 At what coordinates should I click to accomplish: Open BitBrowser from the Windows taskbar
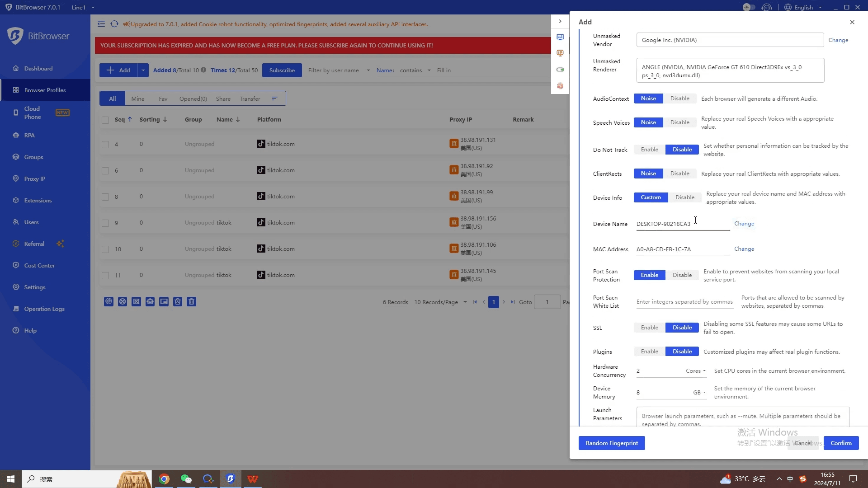tap(231, 479)
